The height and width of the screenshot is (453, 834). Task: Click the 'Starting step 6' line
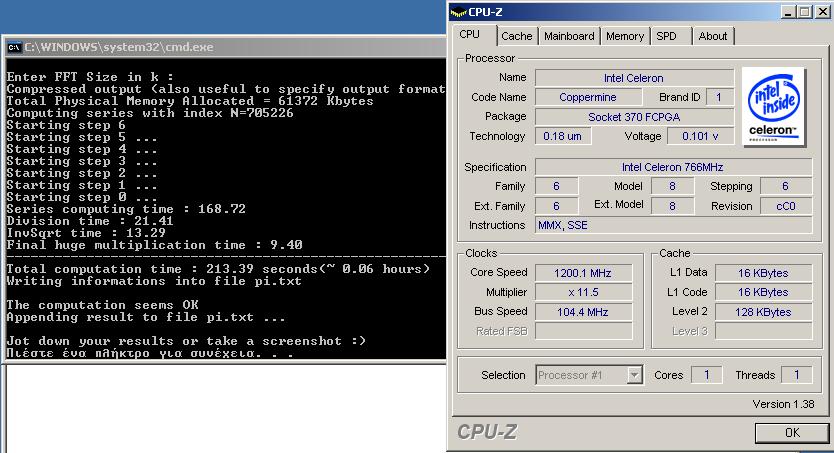[x=66, y=125]
